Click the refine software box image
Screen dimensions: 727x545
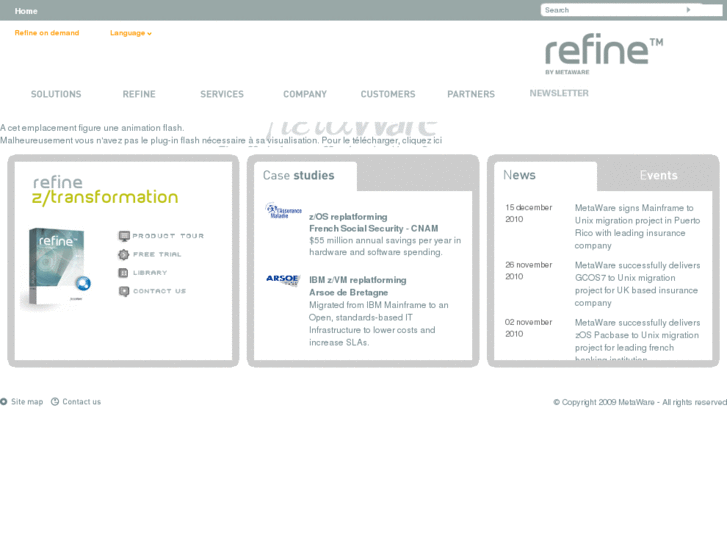pos(56,268)
